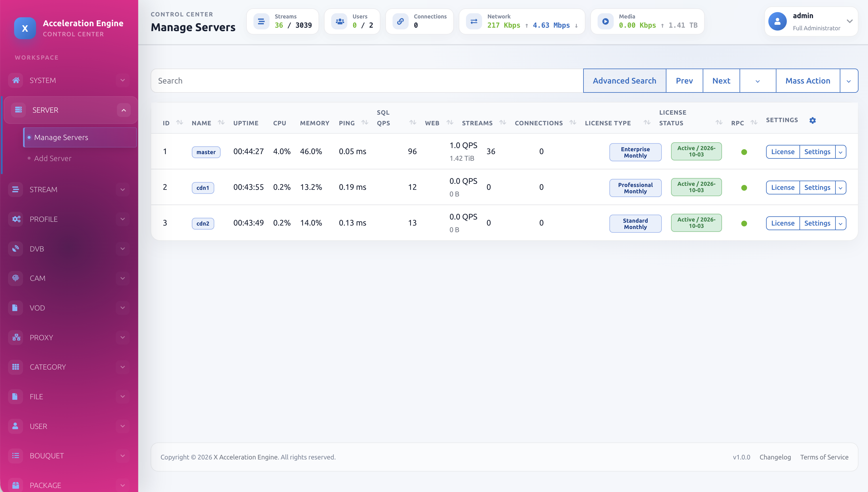
Task: Open the PROXY sidebar menu
Action: 69,338
